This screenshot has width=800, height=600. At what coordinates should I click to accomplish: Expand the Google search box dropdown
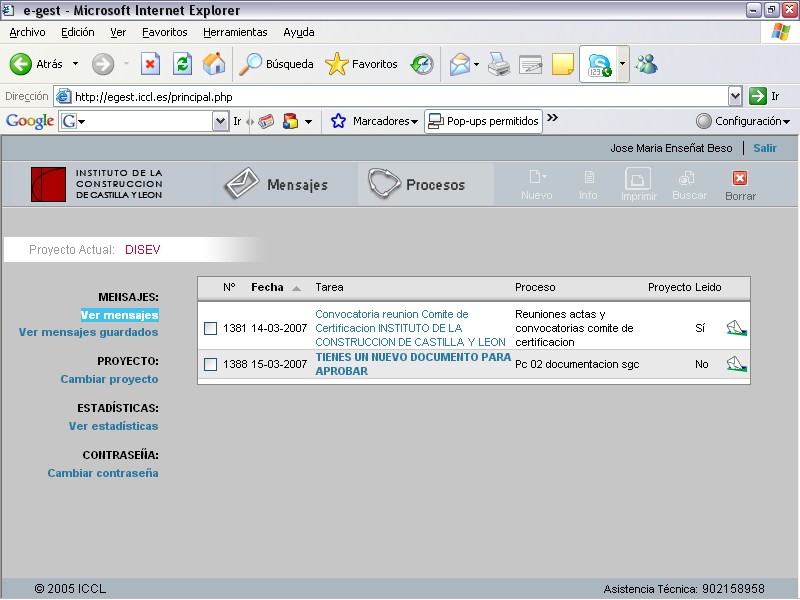coord(220,121)
